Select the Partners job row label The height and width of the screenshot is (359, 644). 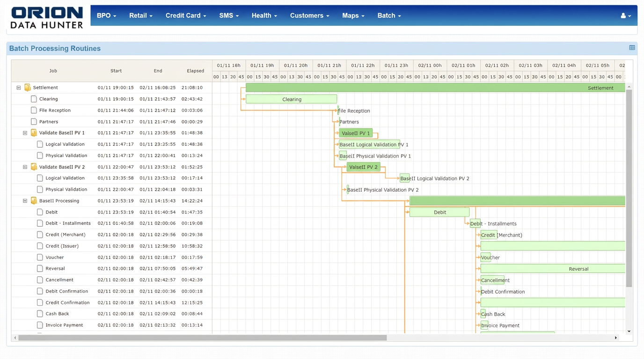click(49, 122)
